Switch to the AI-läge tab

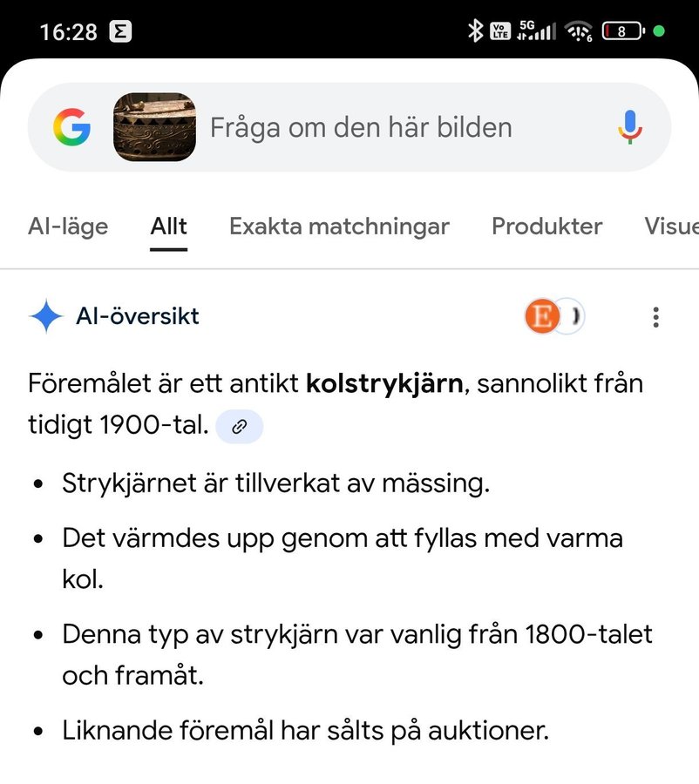tap(68, 226)
